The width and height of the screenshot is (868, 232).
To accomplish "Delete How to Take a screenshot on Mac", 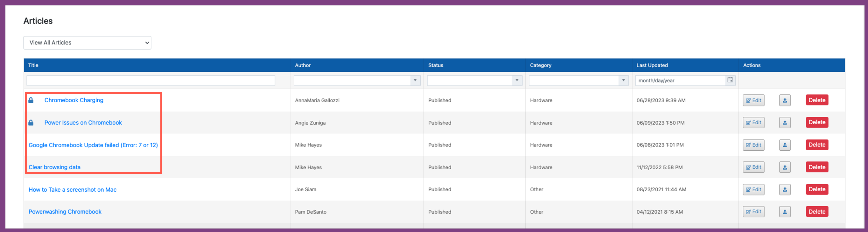I will tap(817, 189).
